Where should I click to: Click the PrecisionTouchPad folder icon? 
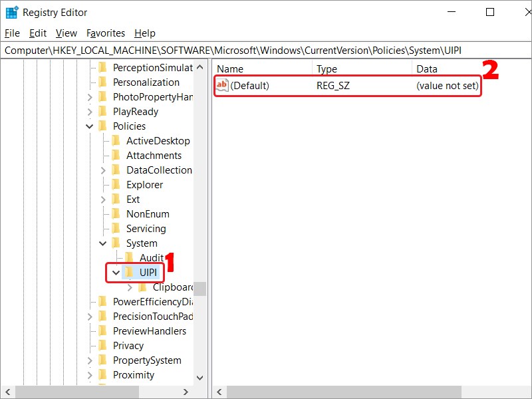click(x=103, y=317)
